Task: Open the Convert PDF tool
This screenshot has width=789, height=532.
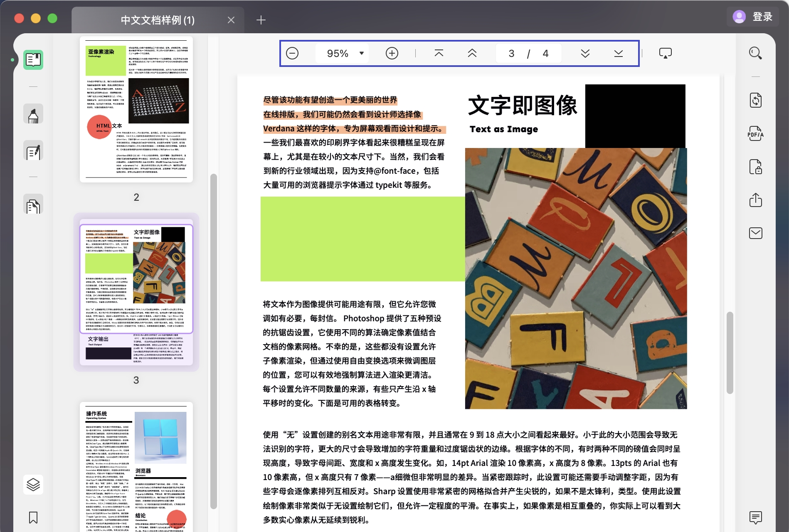Action: point(756,100)
